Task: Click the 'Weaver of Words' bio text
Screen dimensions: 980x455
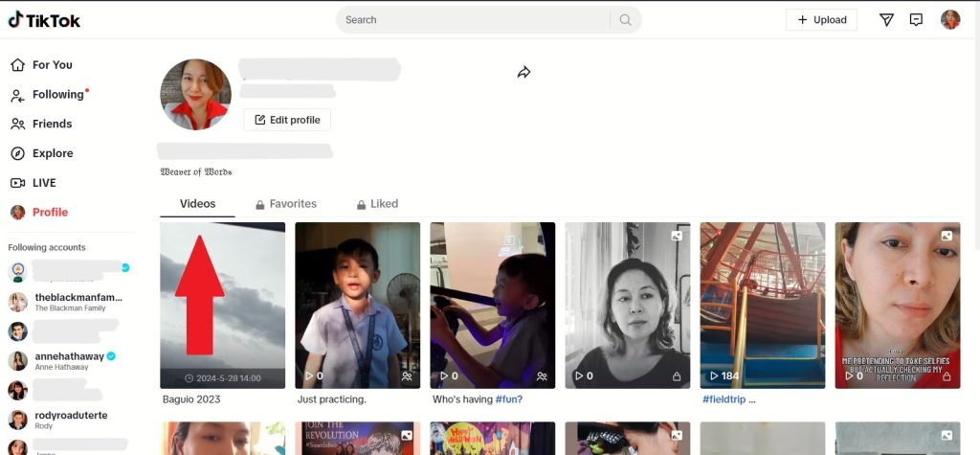Action: click(x=195, y=171)
